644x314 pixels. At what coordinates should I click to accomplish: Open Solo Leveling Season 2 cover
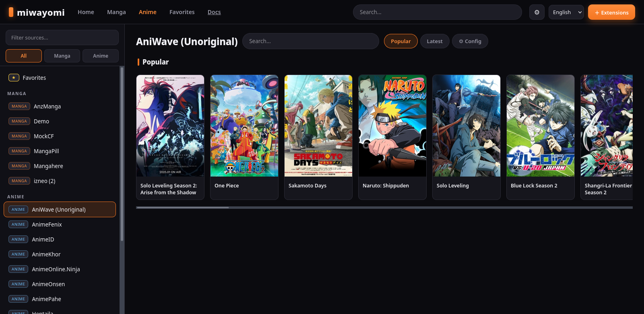click(170, 126)
